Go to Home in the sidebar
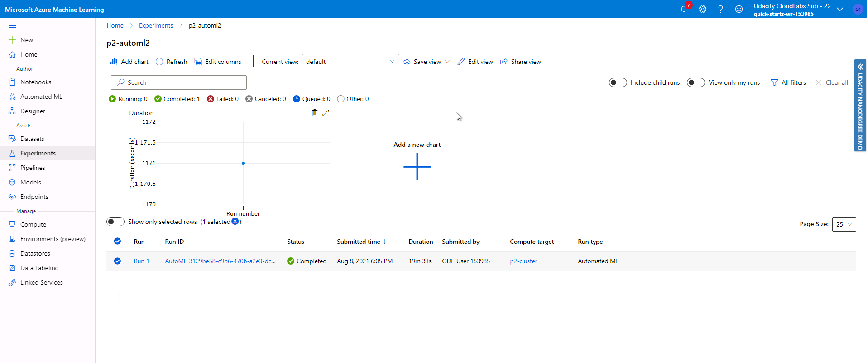The image size is (868, 363). 29,54
